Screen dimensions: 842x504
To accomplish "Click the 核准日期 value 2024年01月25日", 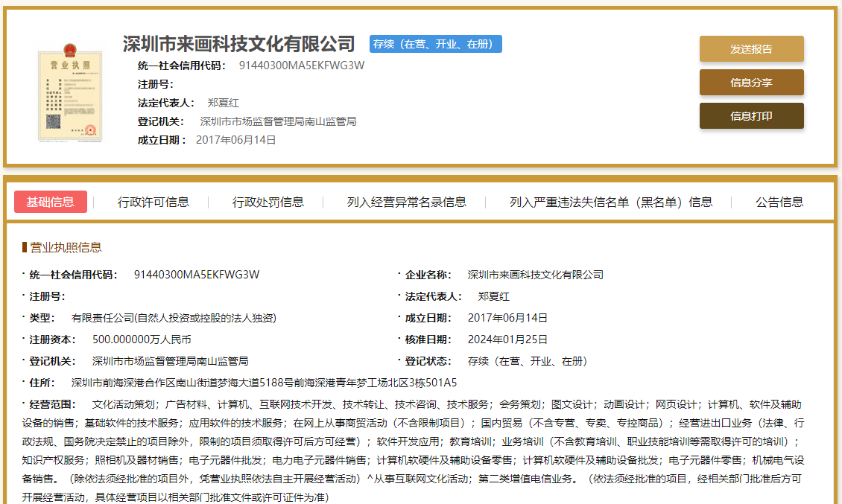I will pos(507,339).
